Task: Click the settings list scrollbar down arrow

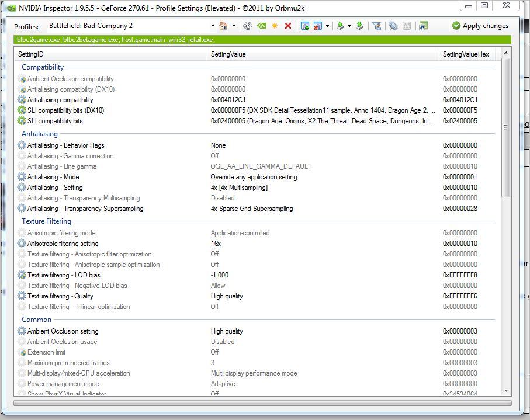Action: pyautogui.click(x=506, y=391)
